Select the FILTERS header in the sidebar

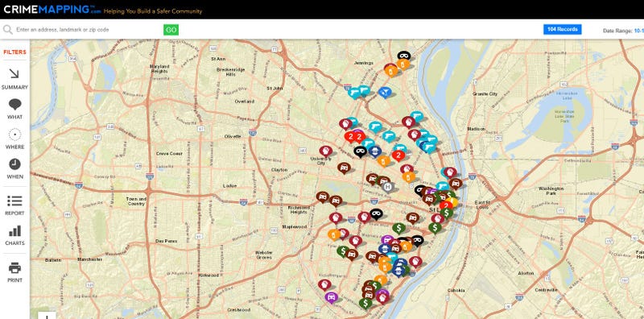[x=14, y=52]
